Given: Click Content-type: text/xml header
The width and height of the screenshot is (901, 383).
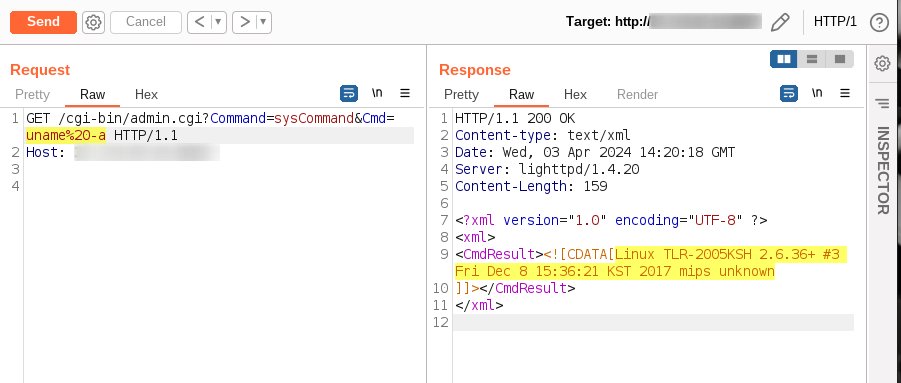Looking at the screenshot, I should pyautogui.click(x=543, y=136).
